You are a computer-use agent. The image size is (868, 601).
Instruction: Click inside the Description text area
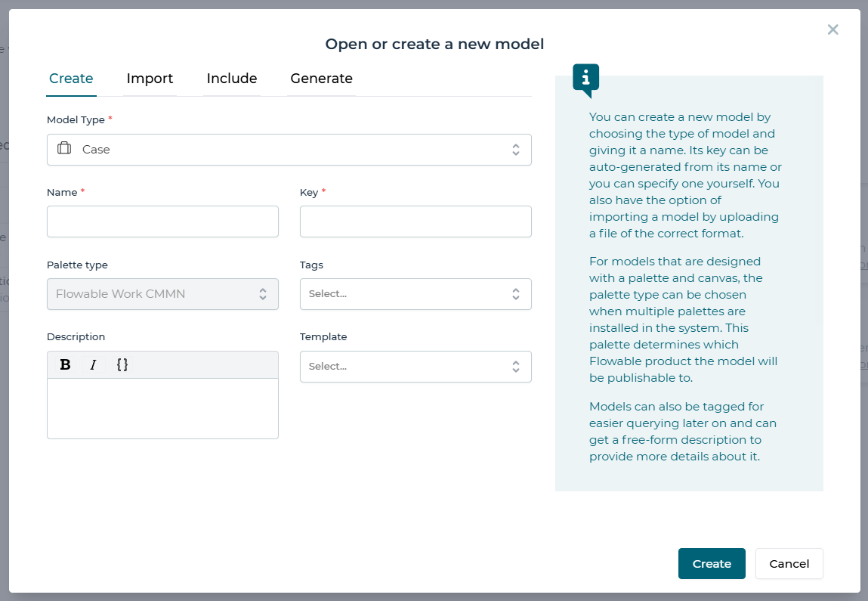click(162, 408)
